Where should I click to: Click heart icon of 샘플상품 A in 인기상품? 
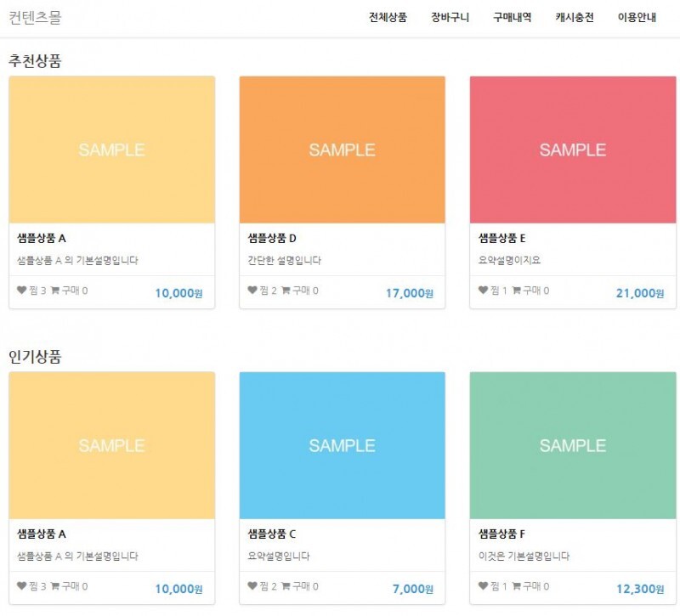(x=22, y=585)
